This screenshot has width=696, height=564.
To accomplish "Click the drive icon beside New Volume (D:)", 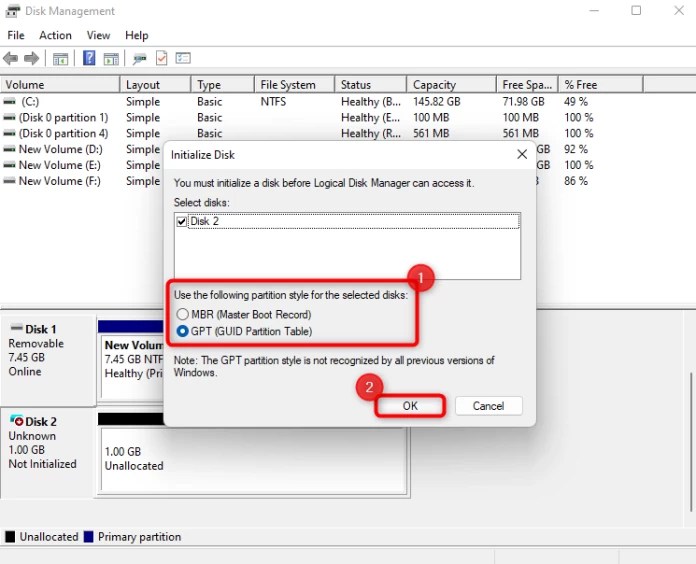I will click(x=9, y=149).
